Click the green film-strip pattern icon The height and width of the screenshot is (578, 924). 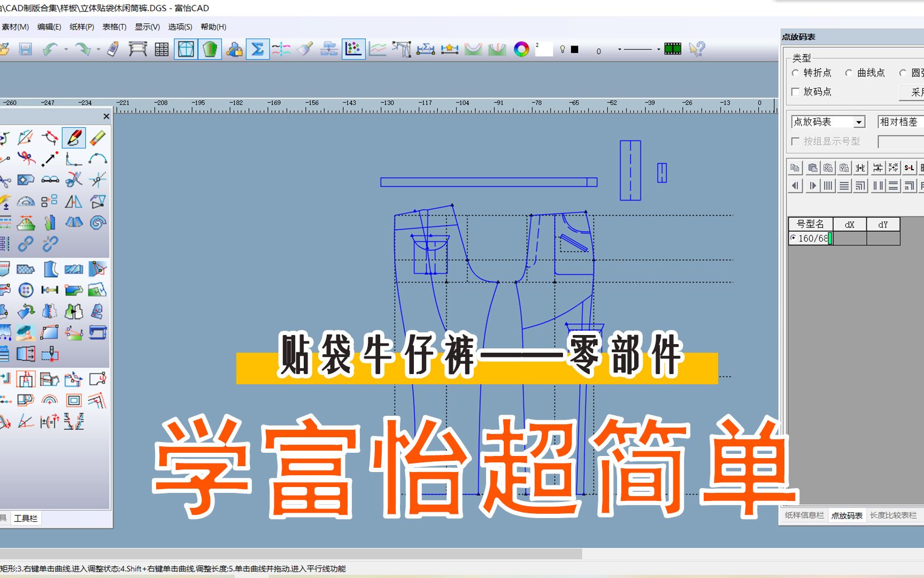(673, 49)
